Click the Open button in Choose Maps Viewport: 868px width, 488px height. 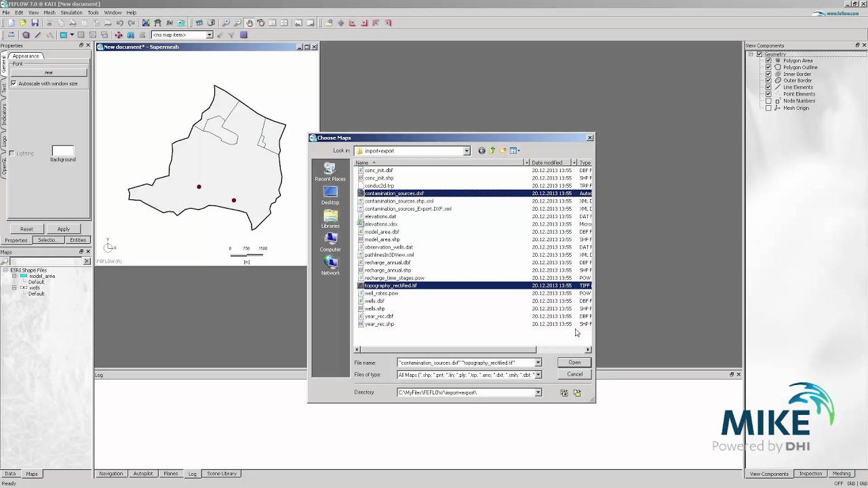pos(574,363)
